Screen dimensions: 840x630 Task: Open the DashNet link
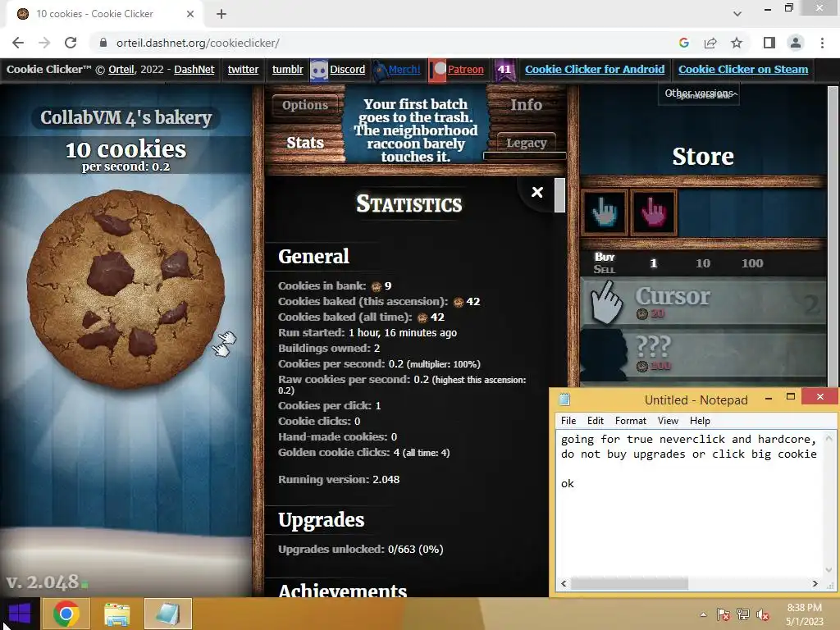click(x=194, y=69)
